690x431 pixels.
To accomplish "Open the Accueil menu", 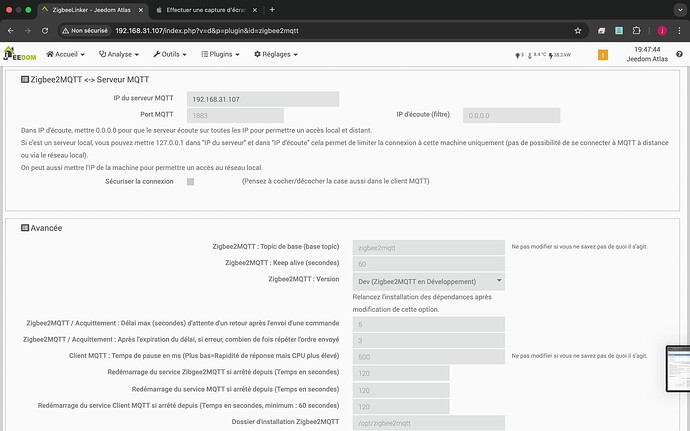I will coord(65,54).
